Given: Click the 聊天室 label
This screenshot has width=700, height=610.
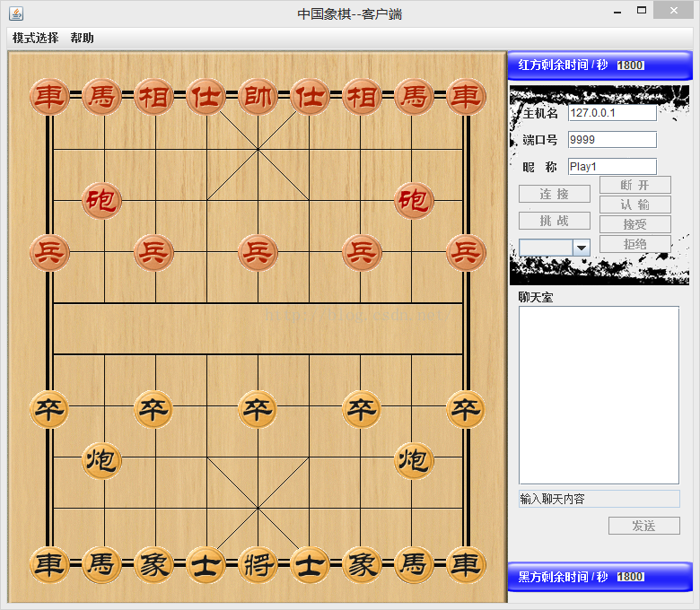Looking at the screenshot, I should click(x=536, y=297).
